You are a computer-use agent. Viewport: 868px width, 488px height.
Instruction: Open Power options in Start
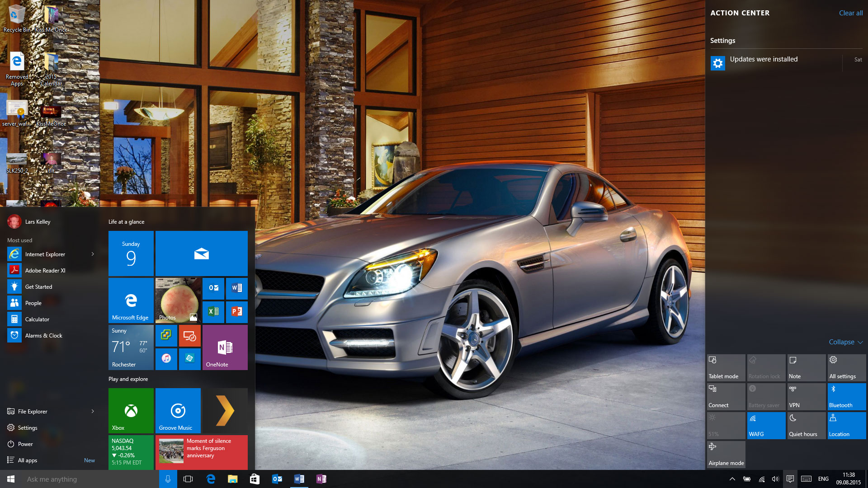(x=25, y=444)
